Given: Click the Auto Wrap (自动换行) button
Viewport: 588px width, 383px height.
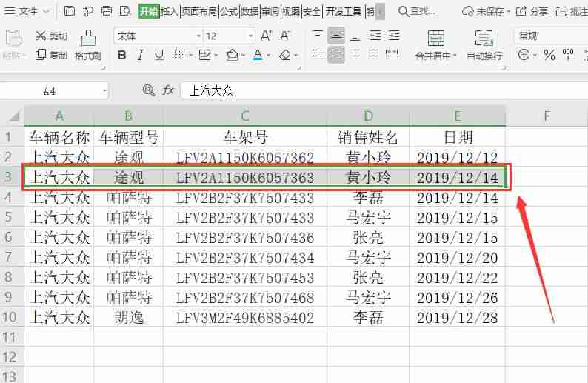Looking at the screenshot, I should click(x=484, y=45).
